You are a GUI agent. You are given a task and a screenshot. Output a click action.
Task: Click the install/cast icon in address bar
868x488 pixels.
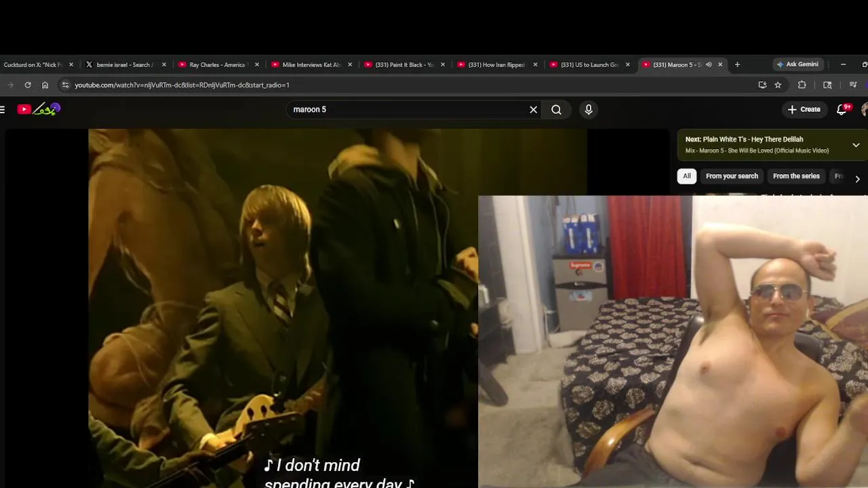762,85
